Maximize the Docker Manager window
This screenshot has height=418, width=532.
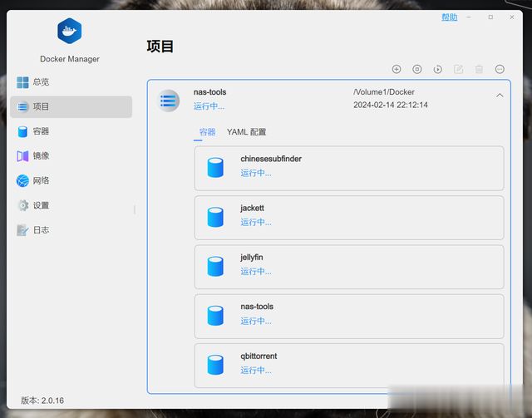coord(490,17)
